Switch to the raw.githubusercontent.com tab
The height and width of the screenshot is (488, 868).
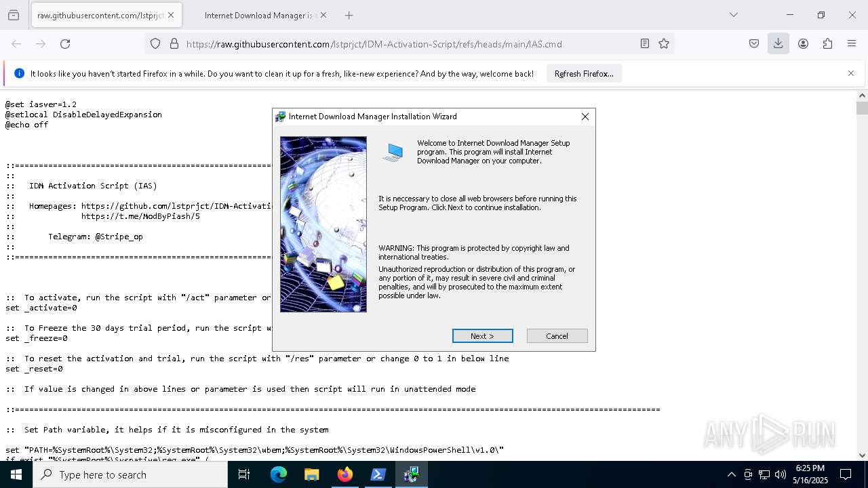[x=100, y=15]
